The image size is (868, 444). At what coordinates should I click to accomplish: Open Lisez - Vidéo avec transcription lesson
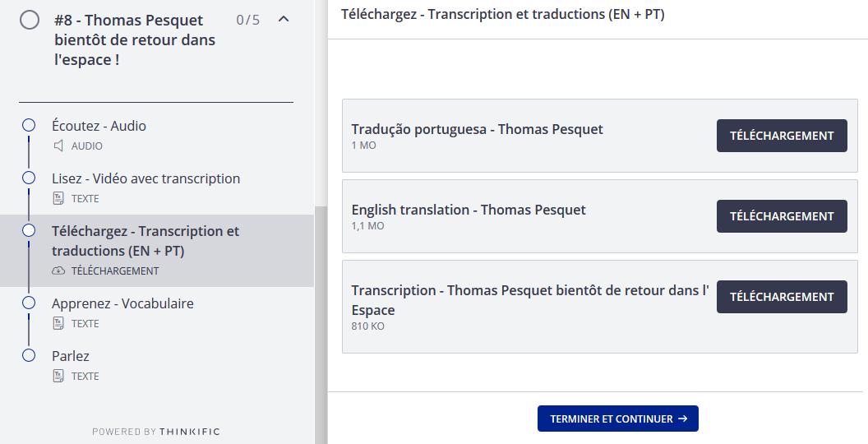point(145,178)
